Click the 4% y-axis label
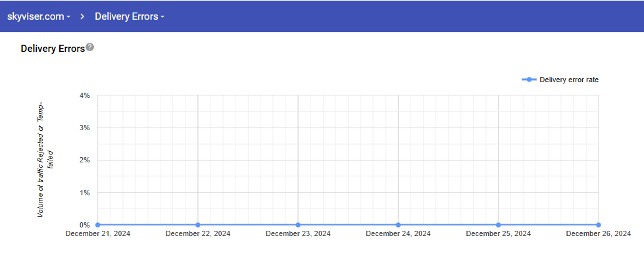The width and height of the screenshot is (644, 263). click(x=84, y=95)
